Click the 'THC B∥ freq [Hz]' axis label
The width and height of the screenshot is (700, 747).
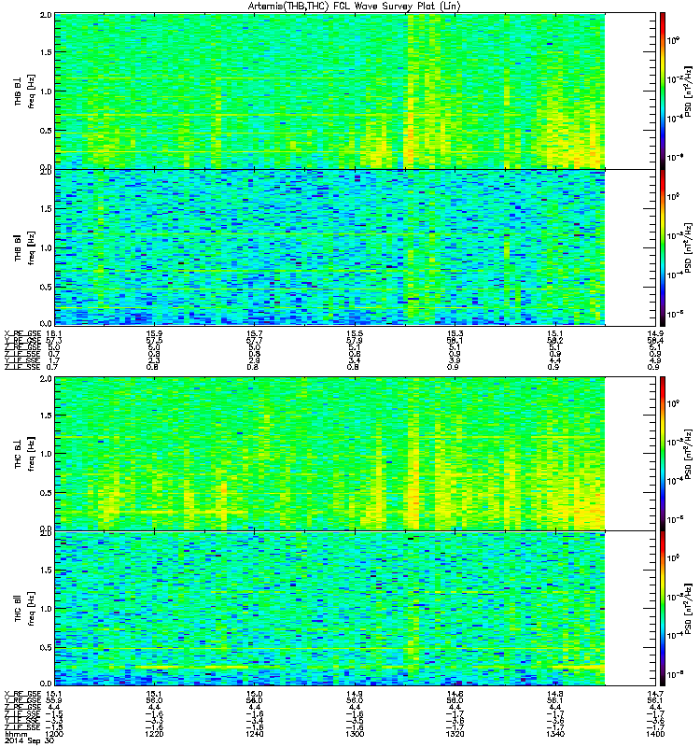[x=25, y=609]
